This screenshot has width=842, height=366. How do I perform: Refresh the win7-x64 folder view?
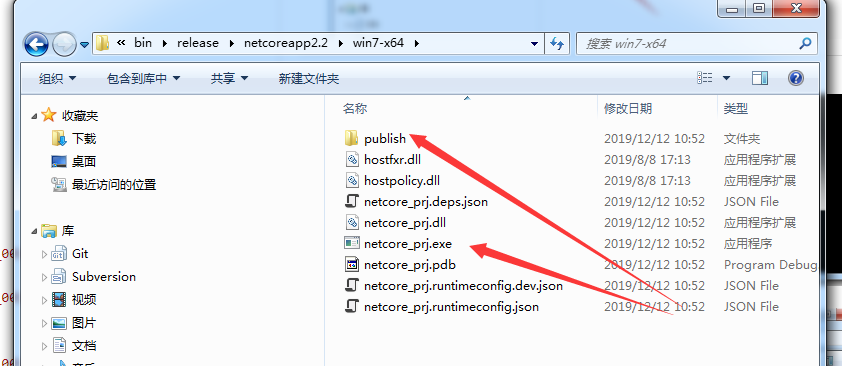[x=557, y=43]
